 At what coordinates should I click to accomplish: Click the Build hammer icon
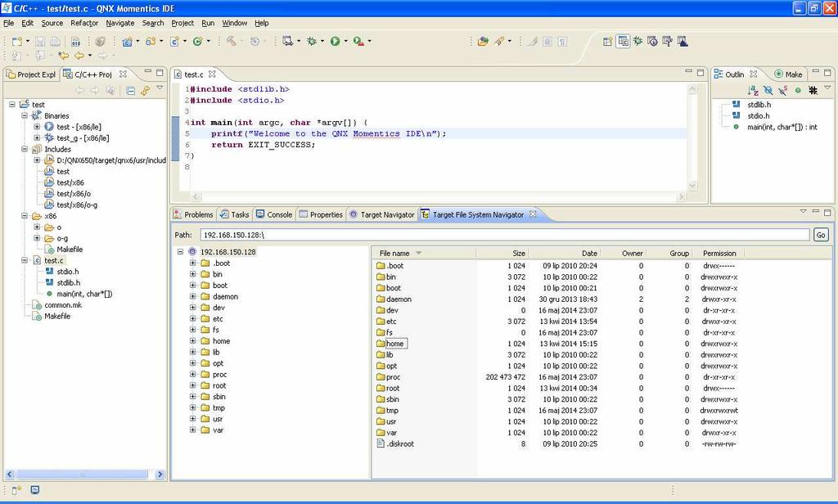point(232,41)
